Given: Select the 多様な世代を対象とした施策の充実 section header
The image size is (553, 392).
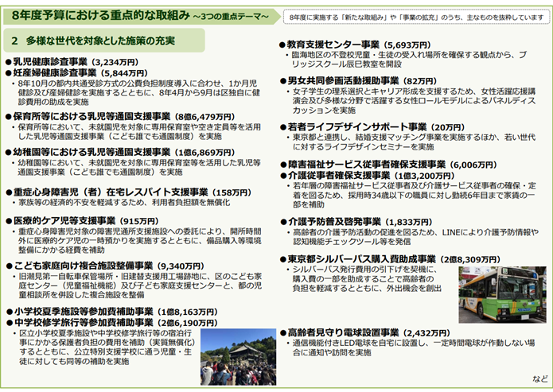Looking at the screenshot, I should [x=102, y=39].
